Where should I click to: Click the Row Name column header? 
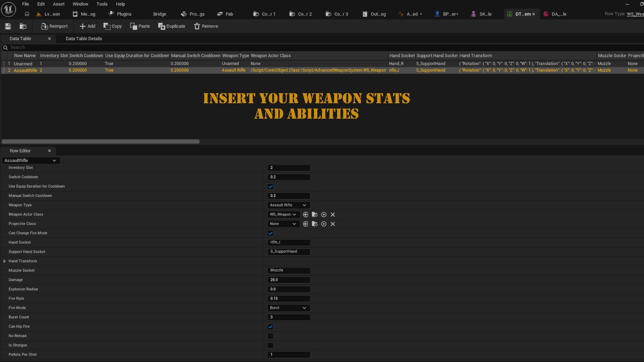point(25,56)
